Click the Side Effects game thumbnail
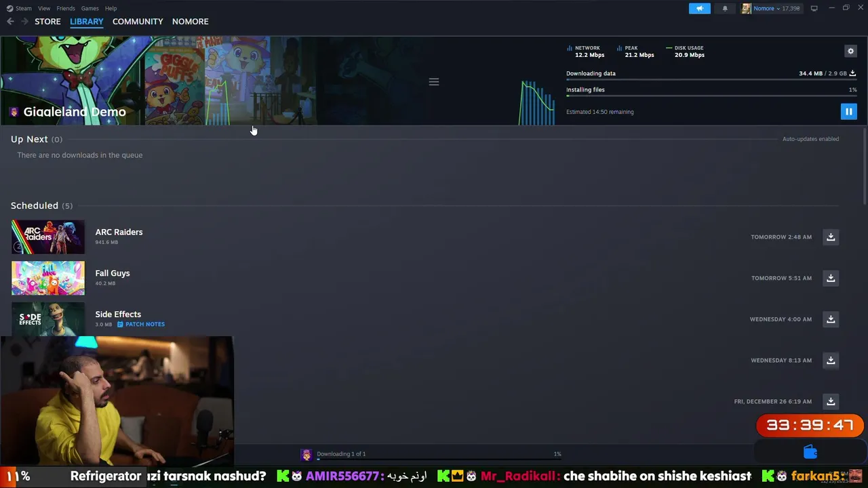Image resolution: width=868 pixels, height=488 pixels. (x=48, y=319)
